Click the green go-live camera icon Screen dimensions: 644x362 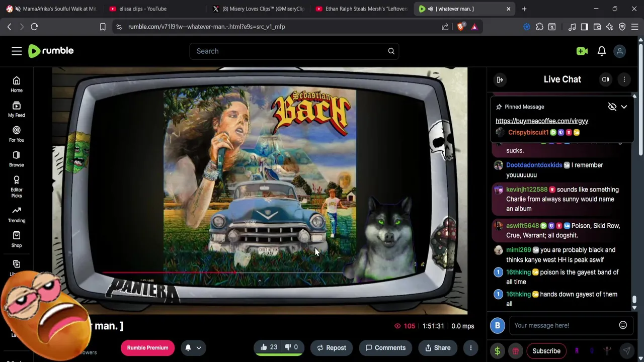[582, 51]
